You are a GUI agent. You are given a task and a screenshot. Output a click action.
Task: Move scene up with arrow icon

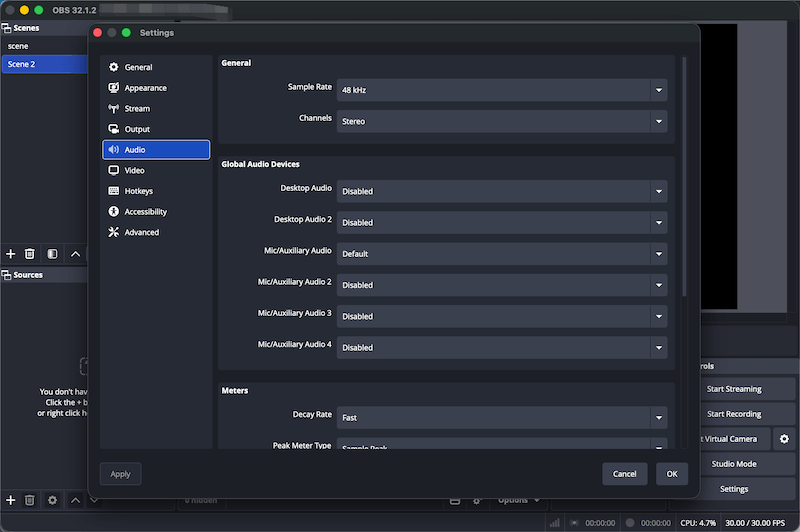coord(76,254)
